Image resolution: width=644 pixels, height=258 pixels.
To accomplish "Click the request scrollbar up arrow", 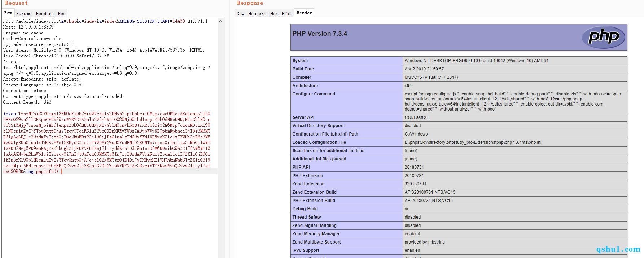I will 220,21.
